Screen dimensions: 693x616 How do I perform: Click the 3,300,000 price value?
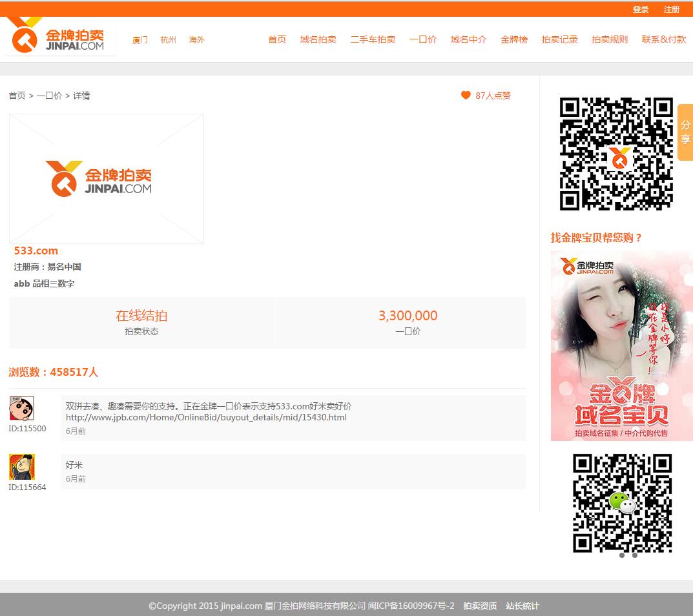(x=408, y=316)
